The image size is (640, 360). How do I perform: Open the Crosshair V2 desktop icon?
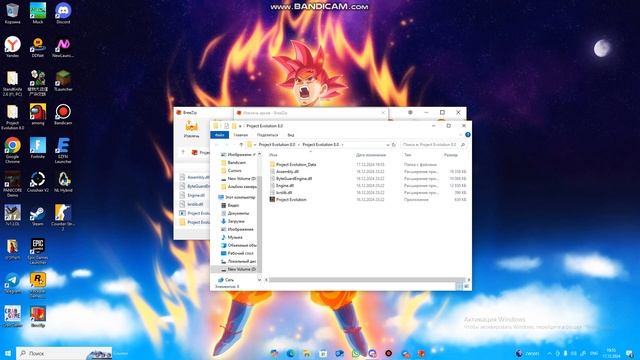[x=38, y=182]
